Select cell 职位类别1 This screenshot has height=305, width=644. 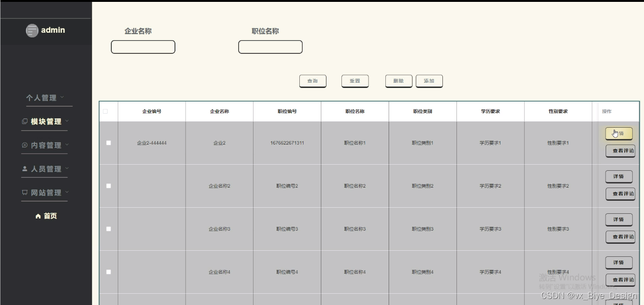tap(423, 143)
